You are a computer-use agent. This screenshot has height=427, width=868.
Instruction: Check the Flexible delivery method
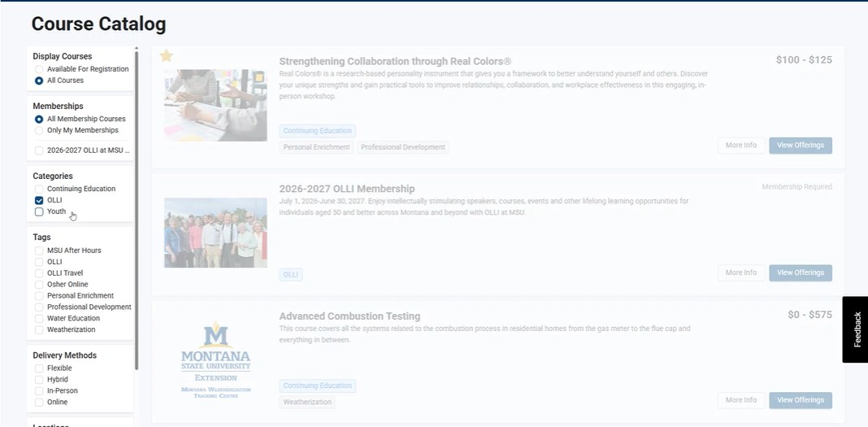pos(39,368)
